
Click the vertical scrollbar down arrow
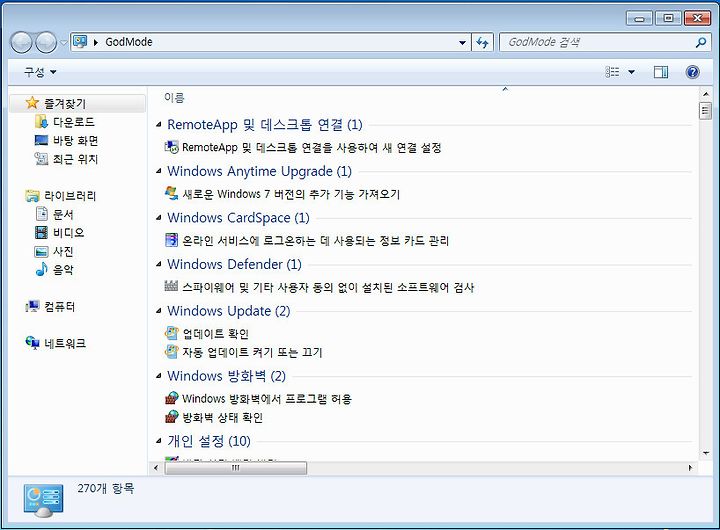point(705,453)
